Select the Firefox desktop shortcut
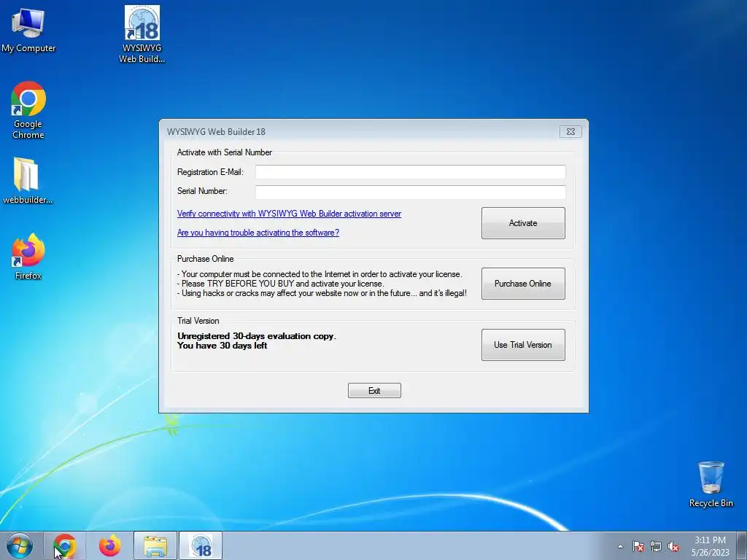 [28, 256]
